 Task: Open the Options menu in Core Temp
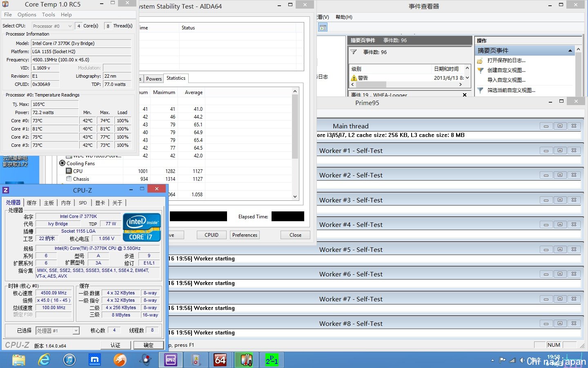(27, 15)
